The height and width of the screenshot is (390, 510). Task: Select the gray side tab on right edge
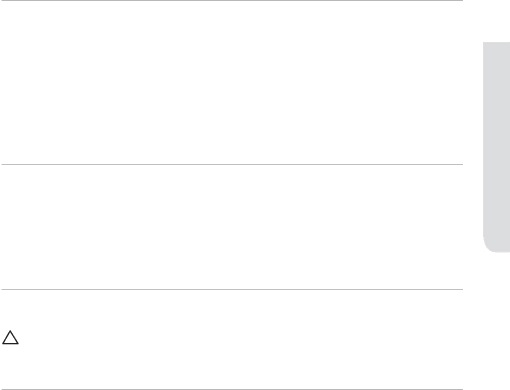click(496, 147)
